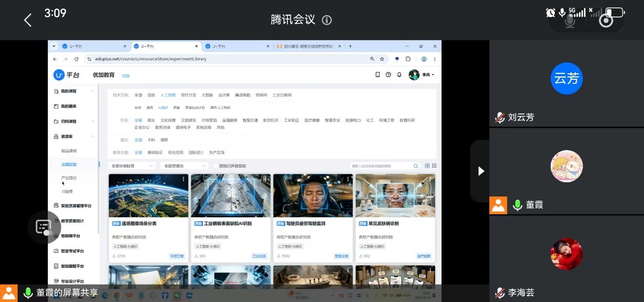
Task: Check the 院校已开放实验 checkbox
Action: 215,166
